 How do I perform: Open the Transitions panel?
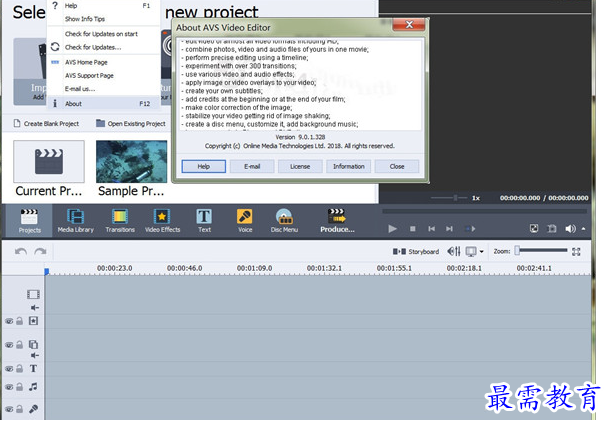120,221
